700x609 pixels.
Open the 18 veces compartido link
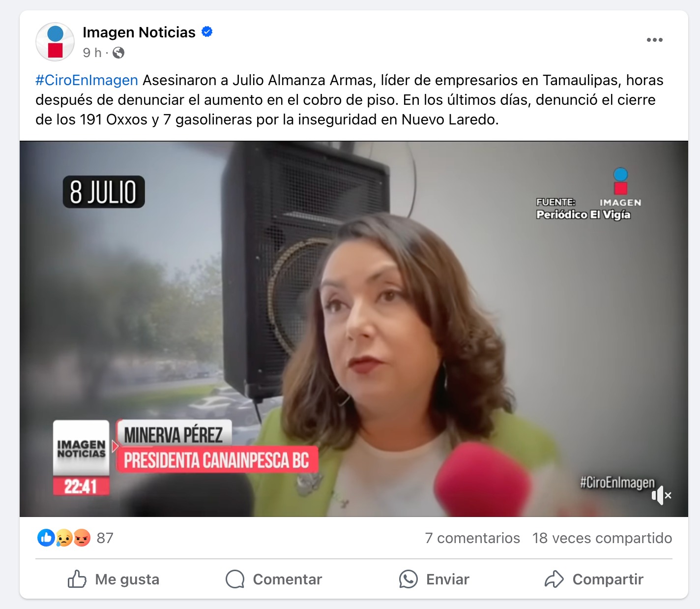click(x=602, y=538)
